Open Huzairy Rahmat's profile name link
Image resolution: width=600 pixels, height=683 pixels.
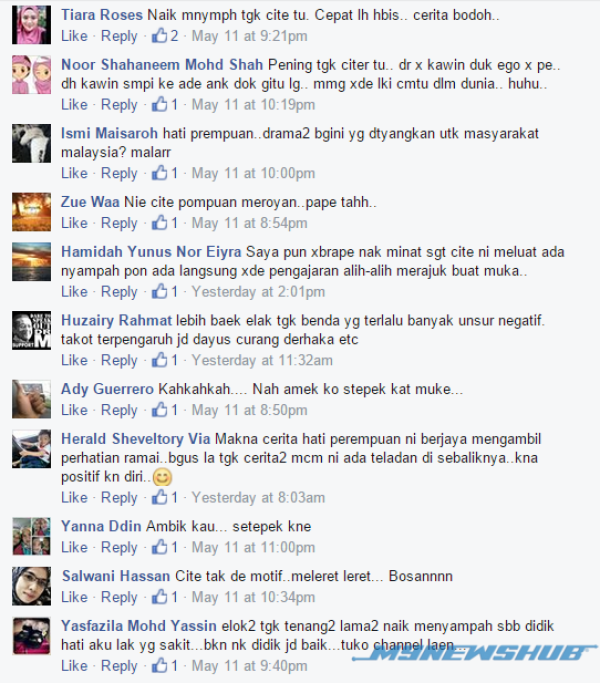pos(116,320)
